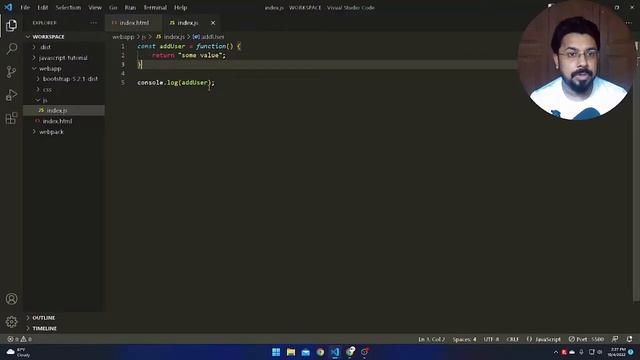Image resolution: width=640 pixels, height=360 pixels.
Task: Switch to the index.html editor tab
Action: 134,23
